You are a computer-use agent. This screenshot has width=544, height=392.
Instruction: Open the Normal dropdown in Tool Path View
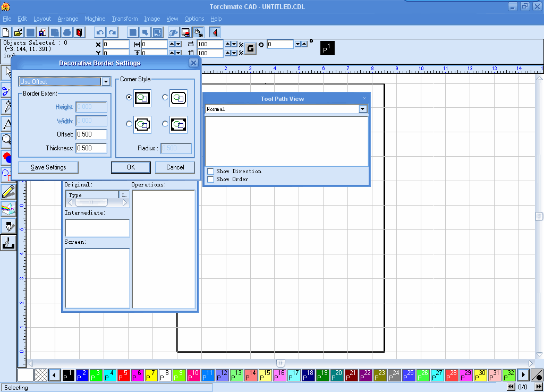coord(363,109)
